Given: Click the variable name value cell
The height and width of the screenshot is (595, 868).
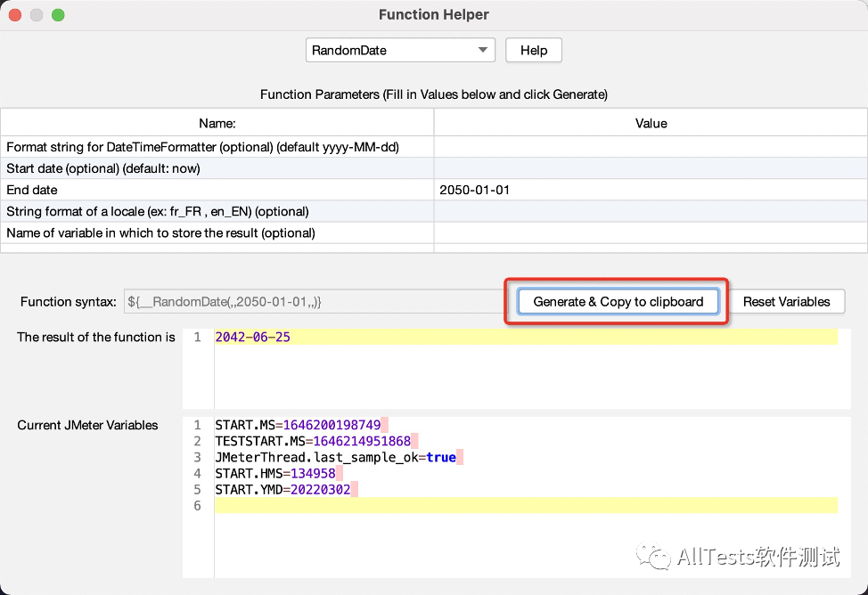Looking at the screenshot, I should (x=651, y=233).
